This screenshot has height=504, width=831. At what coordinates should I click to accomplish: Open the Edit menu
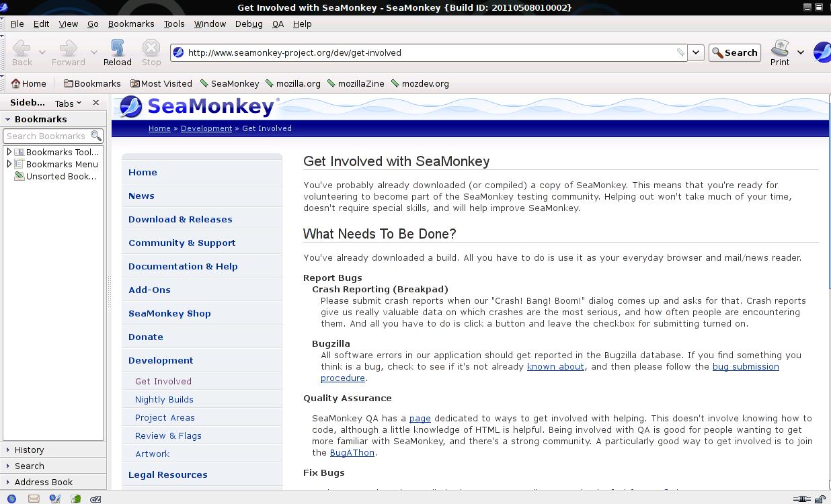pos(41,24)
